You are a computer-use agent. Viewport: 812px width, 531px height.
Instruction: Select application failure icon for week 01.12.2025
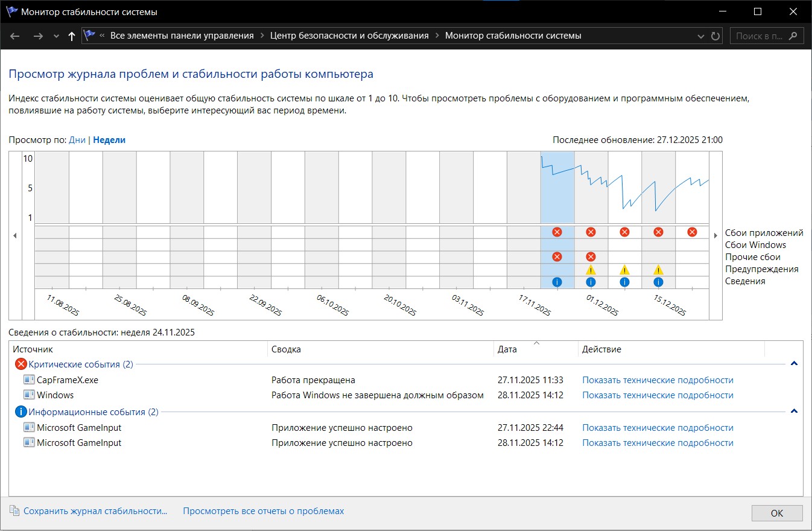point(591,232)
